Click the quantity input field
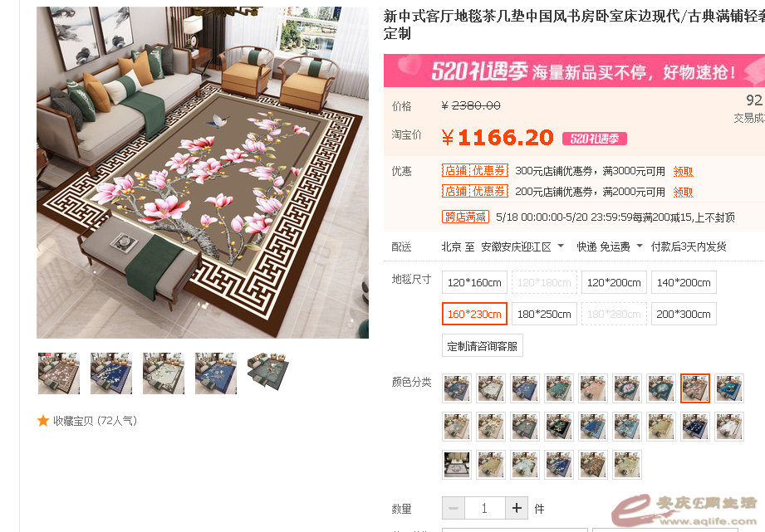Screen dimensions: 765x532 485,508
